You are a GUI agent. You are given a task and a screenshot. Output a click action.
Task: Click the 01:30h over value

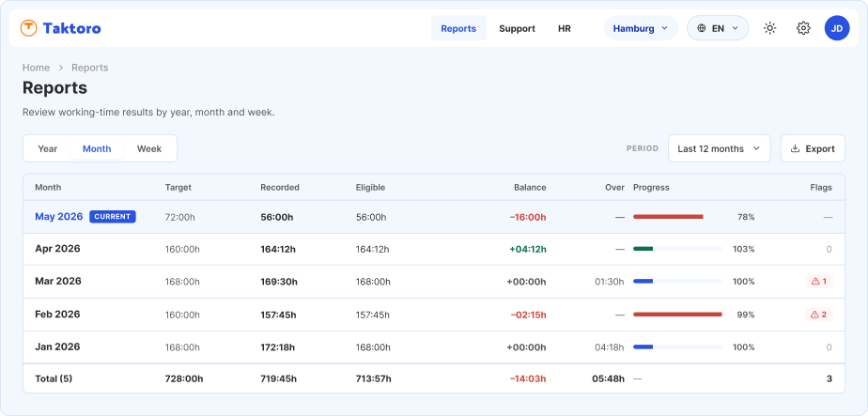click(610, 282)
